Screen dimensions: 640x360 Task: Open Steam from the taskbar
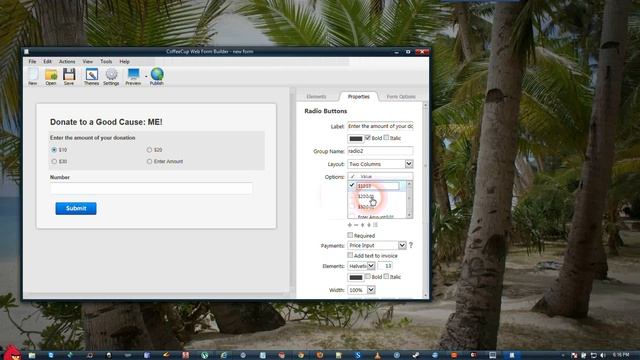pyautogui.click(x=416, y=356)
